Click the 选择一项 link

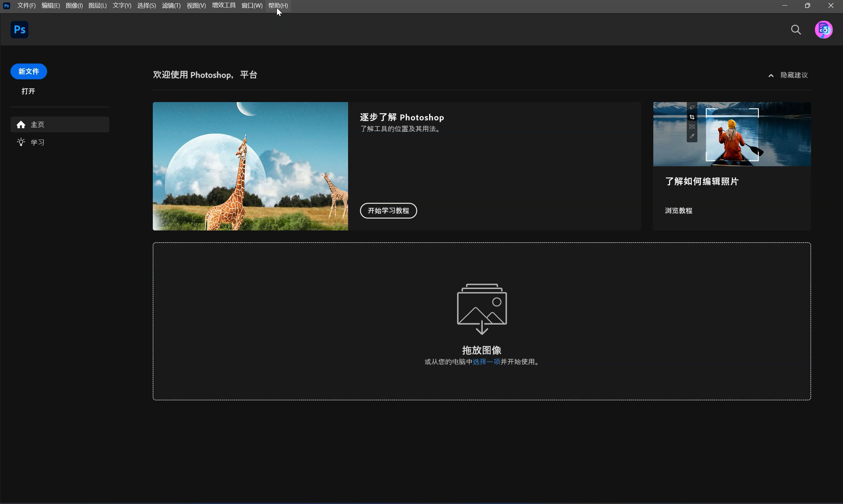point(486,362)
